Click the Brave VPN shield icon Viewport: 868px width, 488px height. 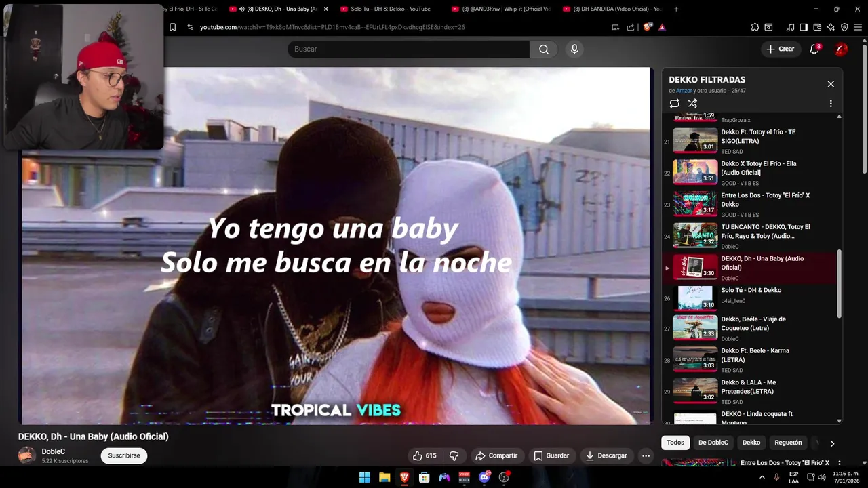pos(844,27)
